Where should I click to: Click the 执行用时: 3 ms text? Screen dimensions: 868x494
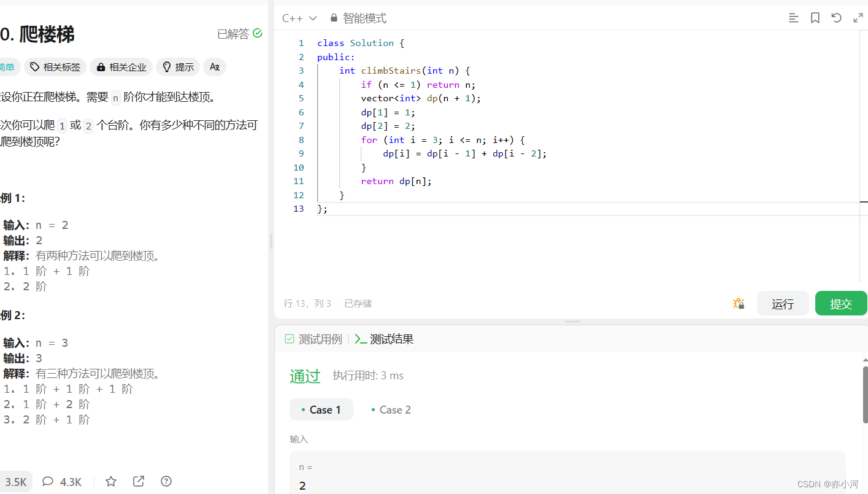click(x=368, y=376)
